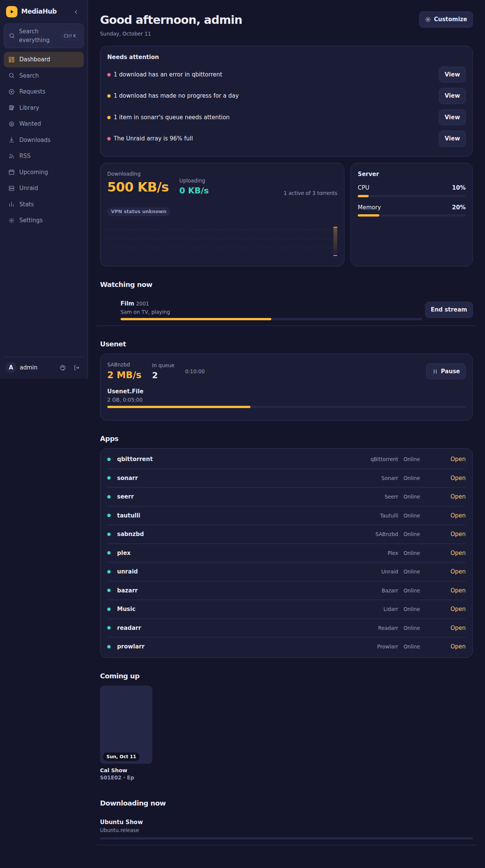Collapse the sidebar with the chevron
This screenshot has width=485, height=868.
(x=76, y=12)
